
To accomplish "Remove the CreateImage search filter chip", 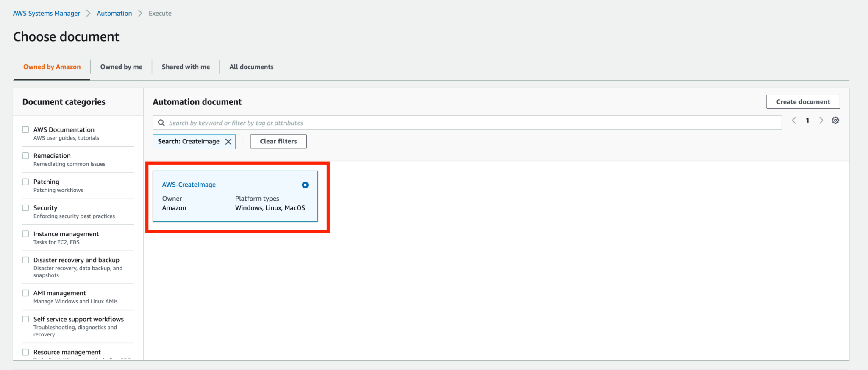I will pos(228,142).
